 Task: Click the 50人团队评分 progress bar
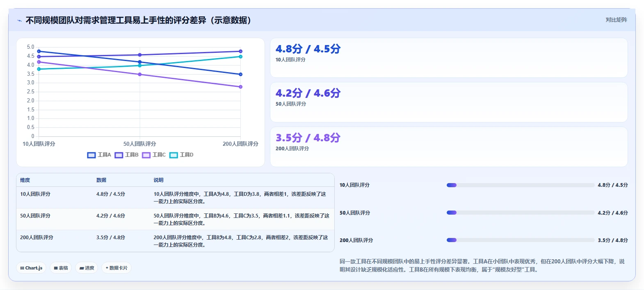(521, 213)
